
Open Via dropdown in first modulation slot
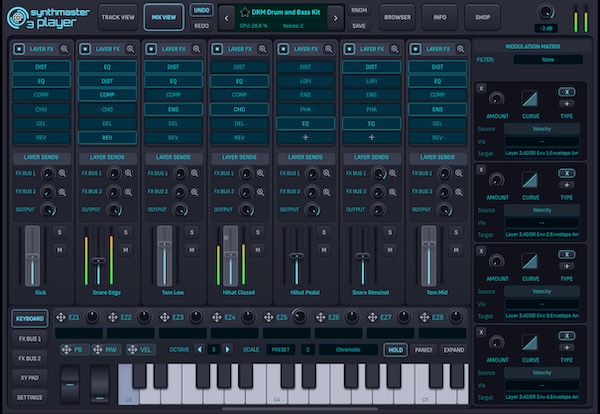click(x=542, y=142)
